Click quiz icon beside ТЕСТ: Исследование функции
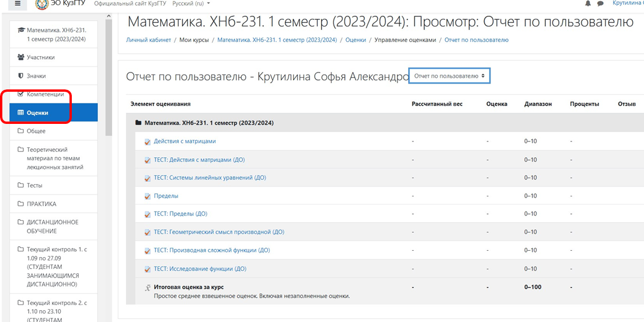The width and height of the screenshot is (644, 322). pos(148,269)
